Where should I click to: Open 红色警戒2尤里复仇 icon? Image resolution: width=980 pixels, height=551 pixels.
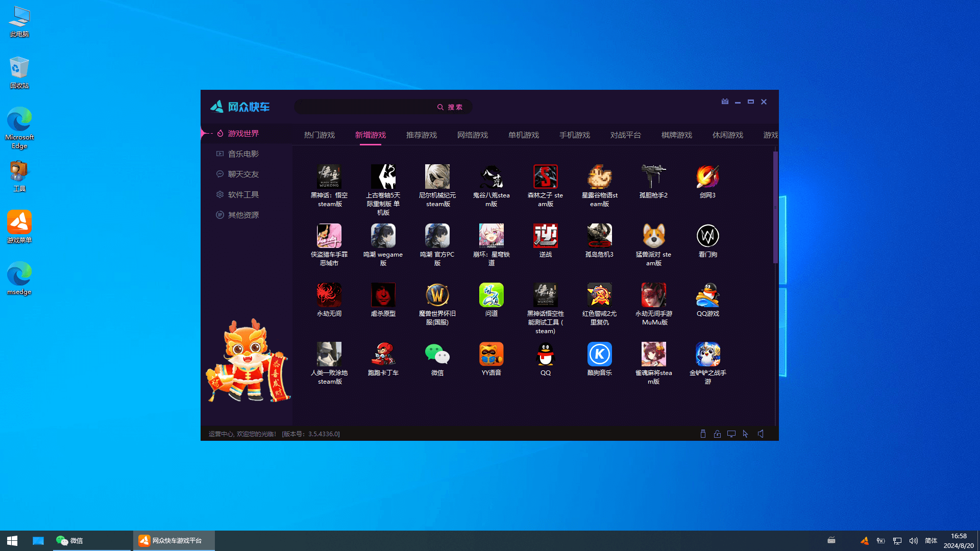click(600, 295)
